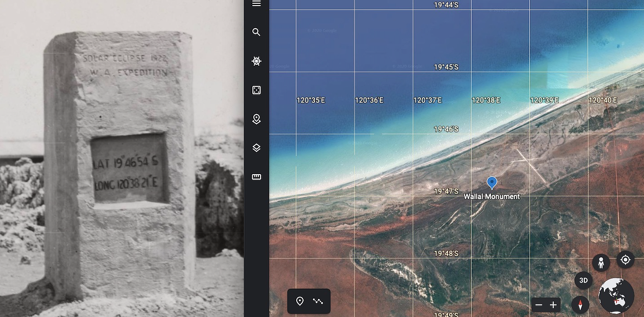Reset the compass to north

(580, 305)
